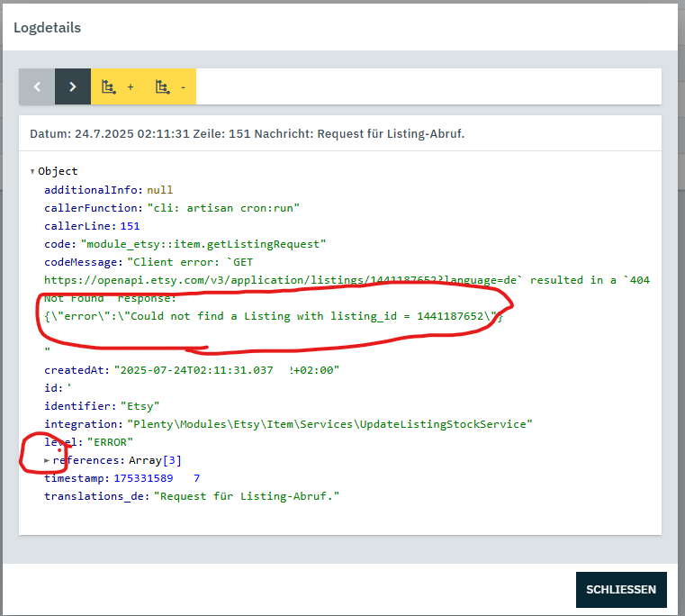Click the Datum header line above the tree

pos(247,134)
